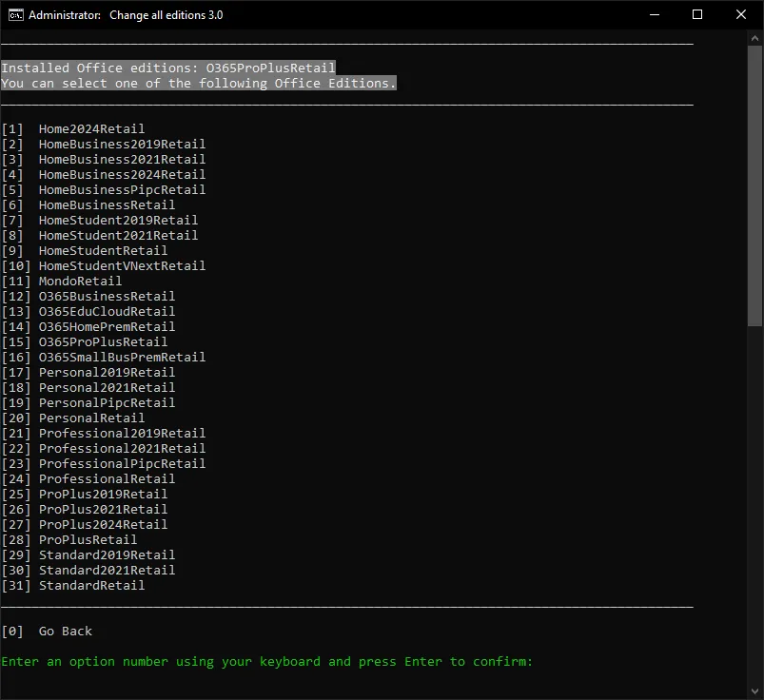
Task: Click the Command Prompt icon in title bar
Action: click(16, 15)
